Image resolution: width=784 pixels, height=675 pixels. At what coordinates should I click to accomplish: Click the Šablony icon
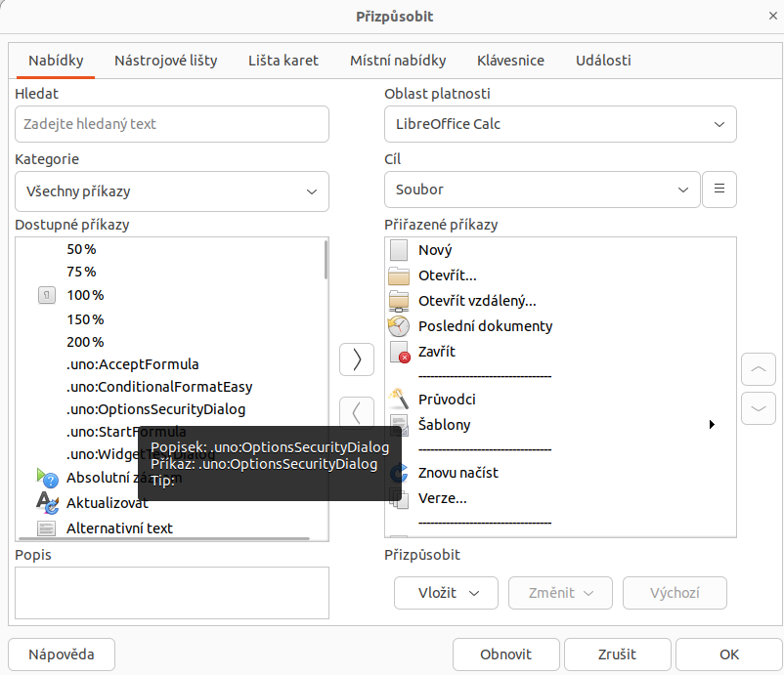(x=399, y=425)
